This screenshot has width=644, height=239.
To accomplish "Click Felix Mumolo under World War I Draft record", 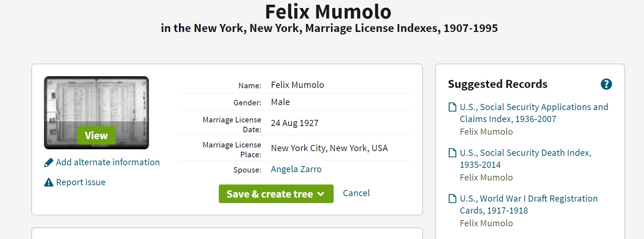I will coord(486,223).
